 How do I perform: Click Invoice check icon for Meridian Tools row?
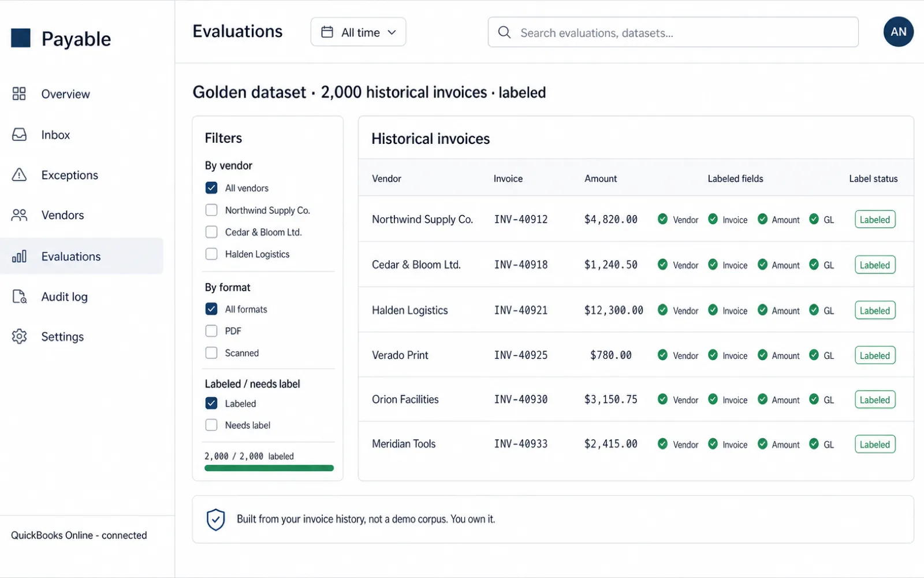(x=713, y=444)
